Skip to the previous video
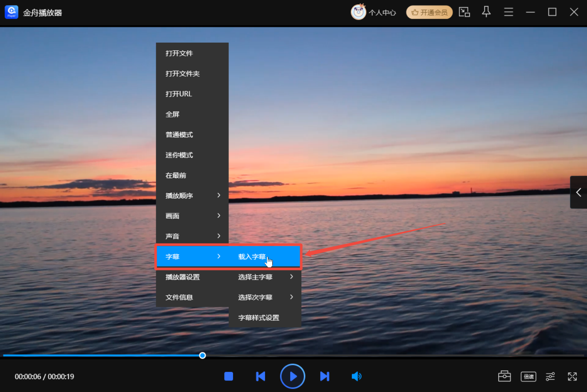 pyautogui.click(x=260, y=376)
